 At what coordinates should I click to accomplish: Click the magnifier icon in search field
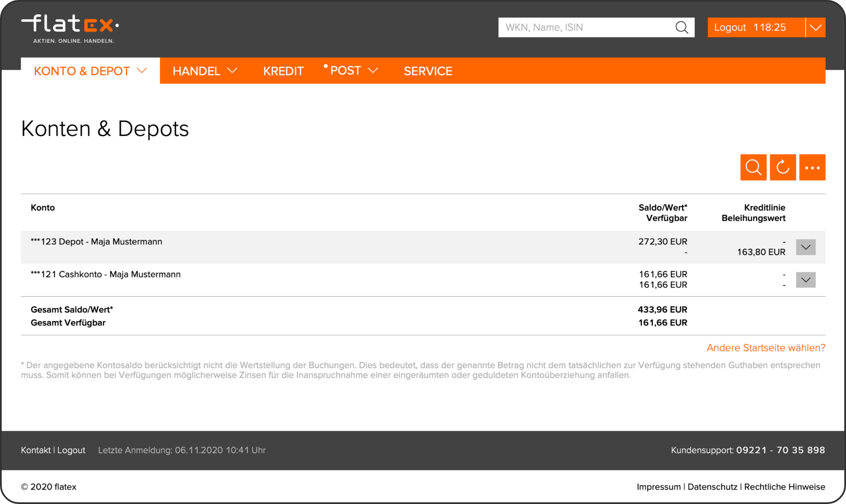coord(681,27)
